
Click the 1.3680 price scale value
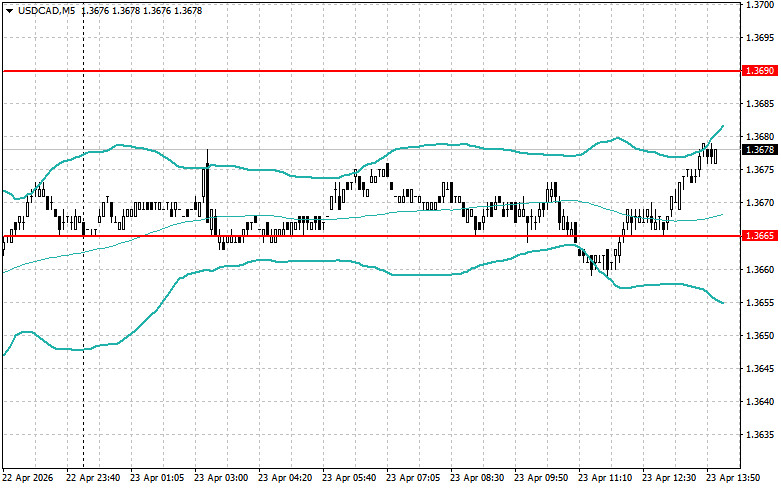(x=760, y=136)
